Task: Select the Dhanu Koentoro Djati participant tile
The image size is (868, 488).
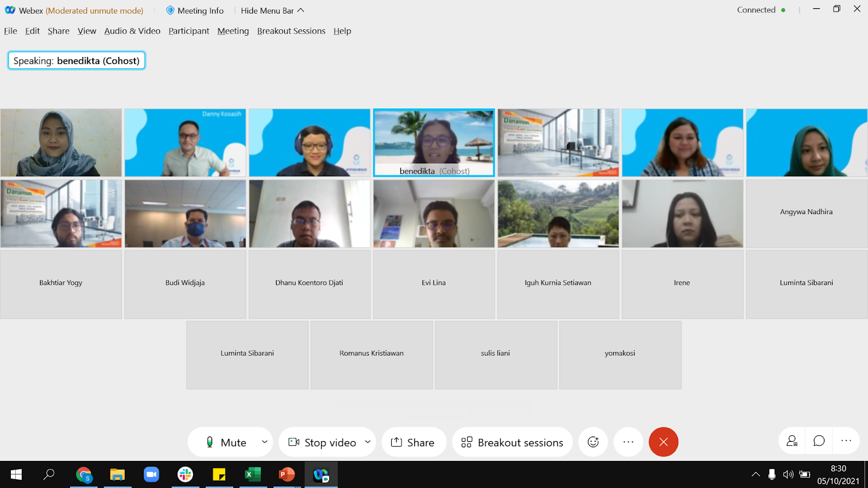Action: [x=309, y=284]
